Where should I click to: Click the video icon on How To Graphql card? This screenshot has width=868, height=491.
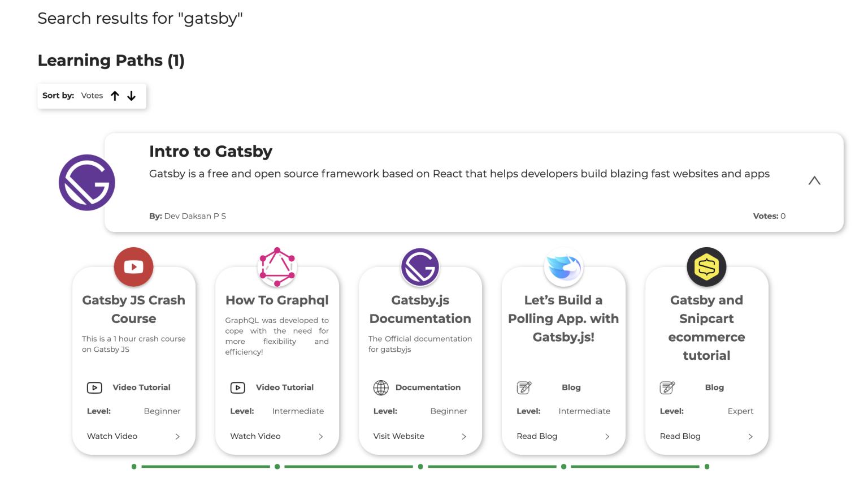click(237, 387)
